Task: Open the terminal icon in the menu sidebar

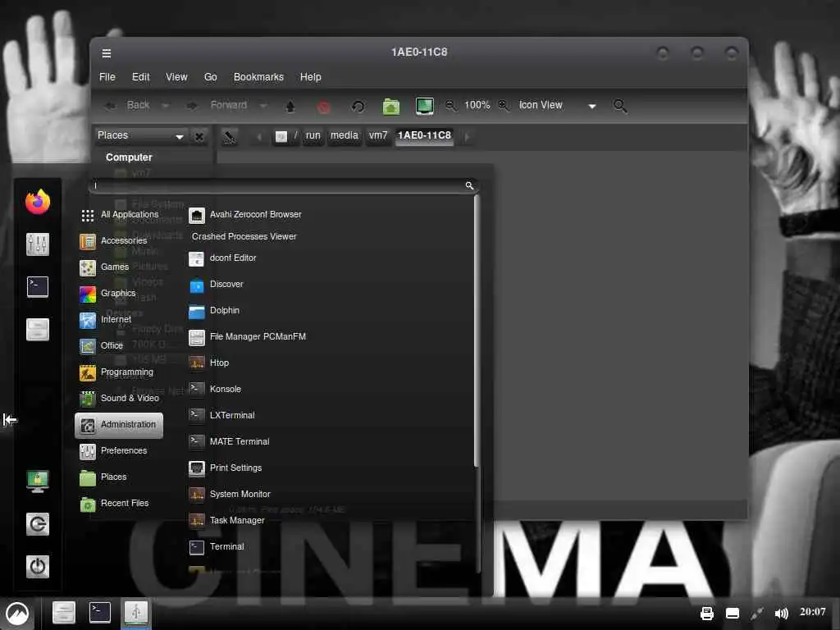Action: click(x=38, y=286)
